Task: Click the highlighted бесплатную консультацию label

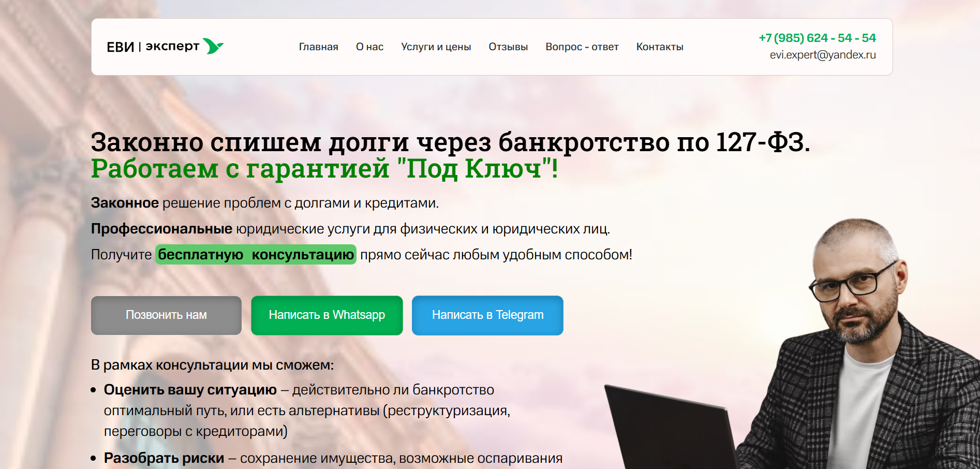Action: click(256, 255)
